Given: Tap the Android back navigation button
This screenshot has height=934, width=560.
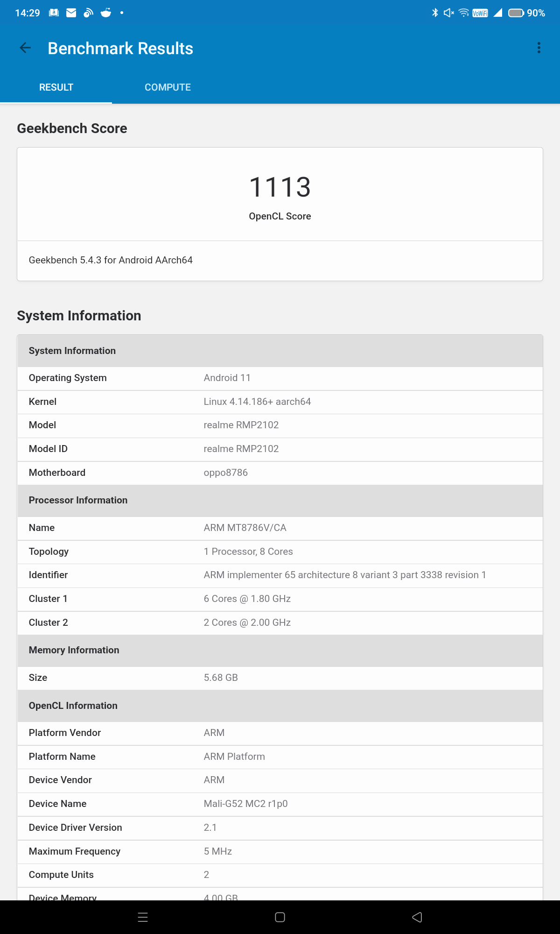Looking at the screenshot, I should pyautogui.click(x=417, y=917).
